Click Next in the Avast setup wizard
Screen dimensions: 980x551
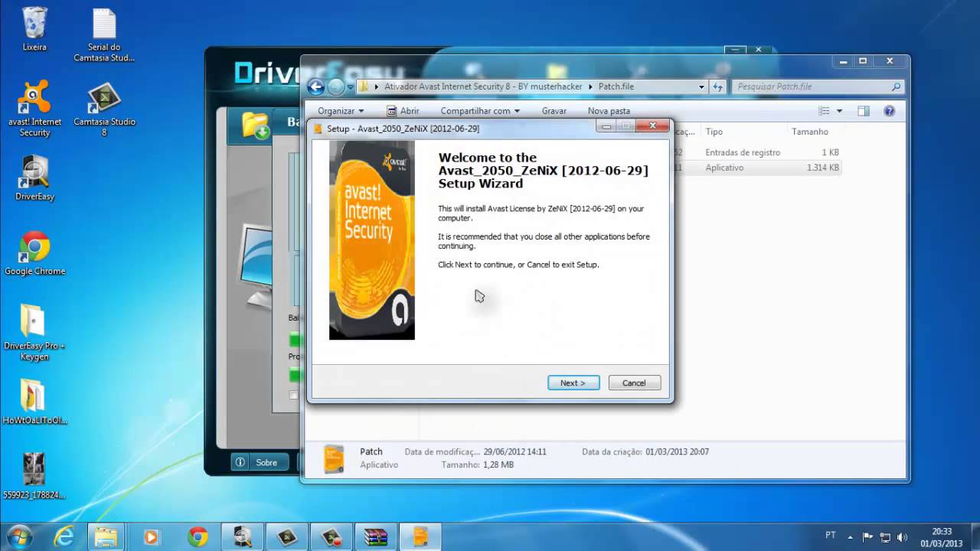[573, 383]
